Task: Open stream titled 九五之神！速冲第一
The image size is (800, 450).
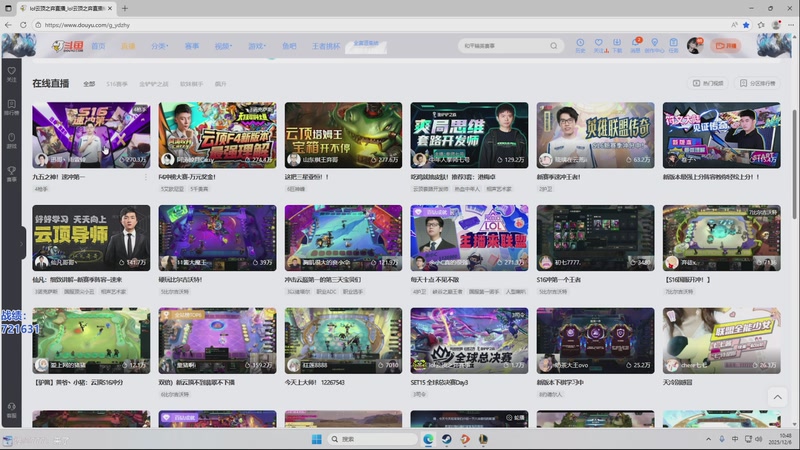Action: click(x=59, y=177)
